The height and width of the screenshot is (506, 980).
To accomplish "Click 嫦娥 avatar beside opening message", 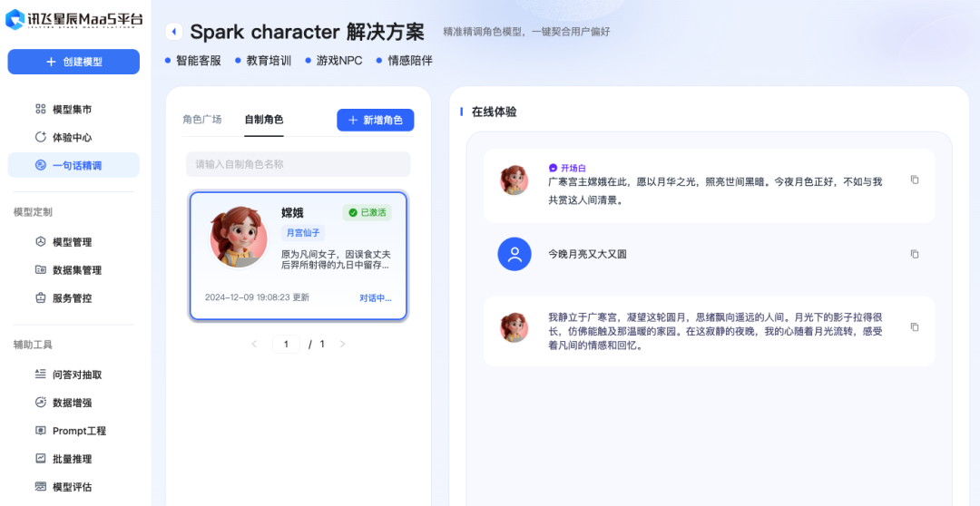I will click(514, 180).
